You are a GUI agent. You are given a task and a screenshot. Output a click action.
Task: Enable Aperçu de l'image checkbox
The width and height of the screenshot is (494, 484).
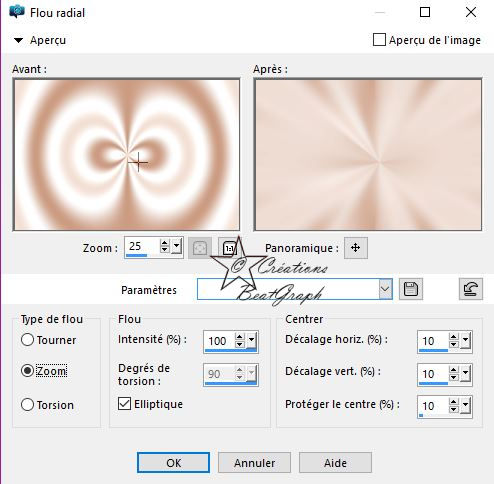[x=379, y=40]
